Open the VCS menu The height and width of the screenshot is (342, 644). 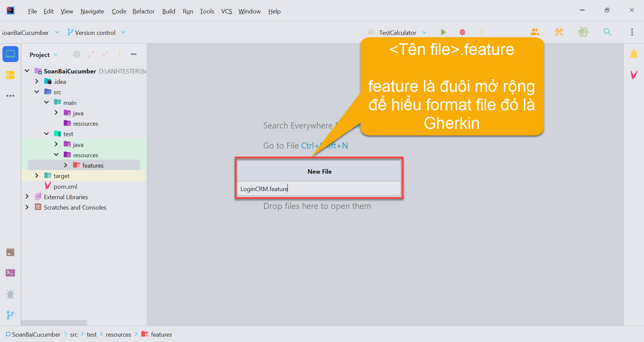[227, 11]
